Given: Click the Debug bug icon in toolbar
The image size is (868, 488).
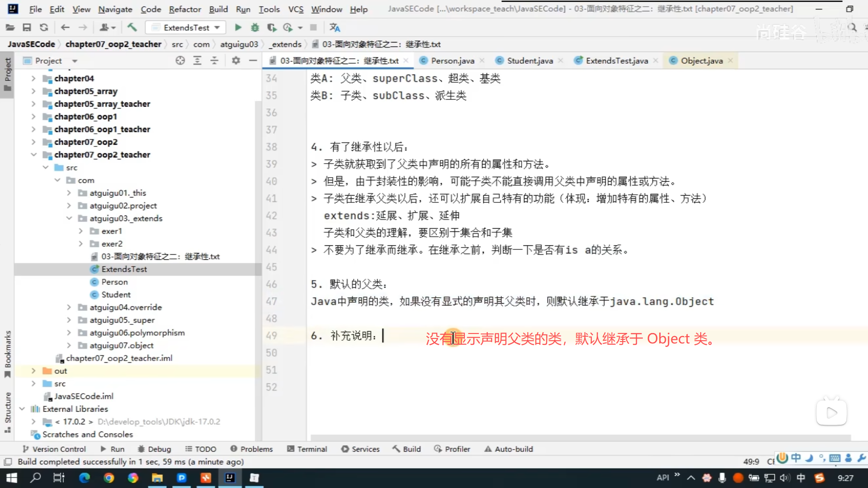Looking at the screenshot, I should click(255, 28).
